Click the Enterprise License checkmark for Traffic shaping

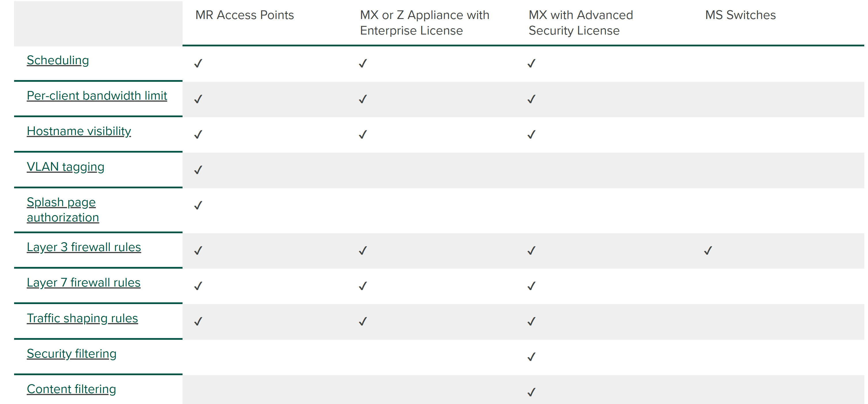[363, 321]
